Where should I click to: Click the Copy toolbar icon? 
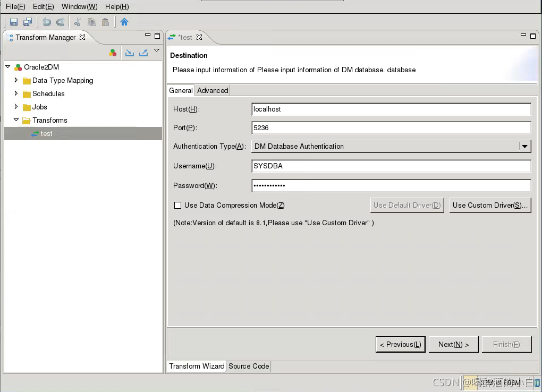91,22
